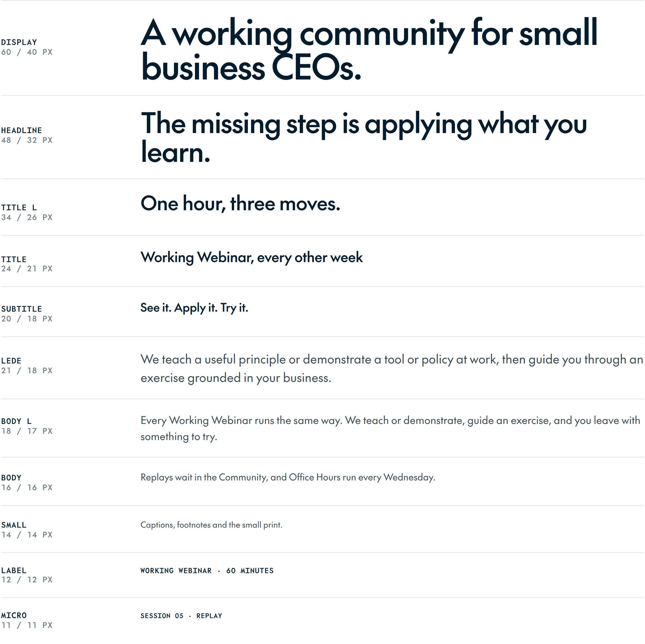Click 'WORKING WEBINAR · 60 MINUTES' label sample

pos(207,571)
